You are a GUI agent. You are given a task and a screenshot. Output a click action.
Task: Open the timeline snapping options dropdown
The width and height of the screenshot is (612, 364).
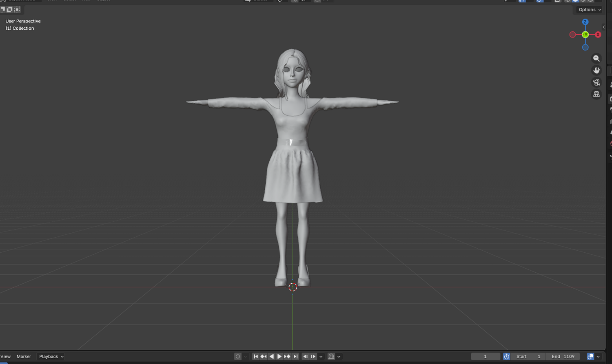(339, 357)
